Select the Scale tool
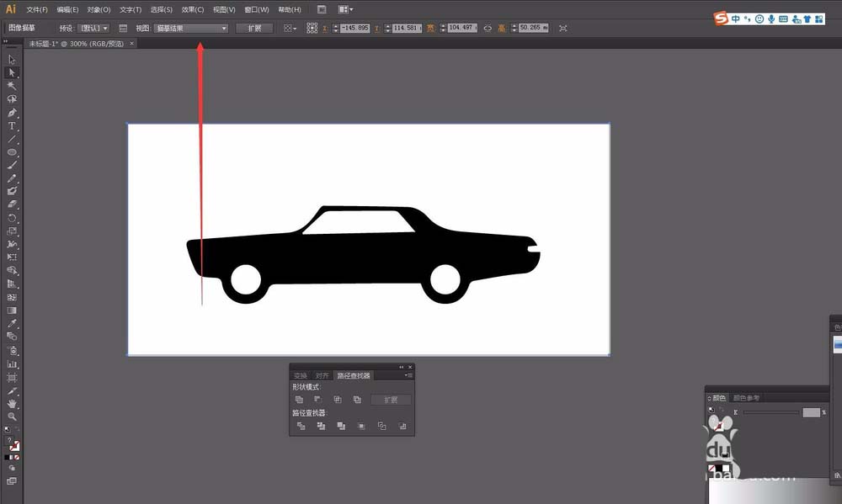This screenshot has width=842, height=504. 12,231
